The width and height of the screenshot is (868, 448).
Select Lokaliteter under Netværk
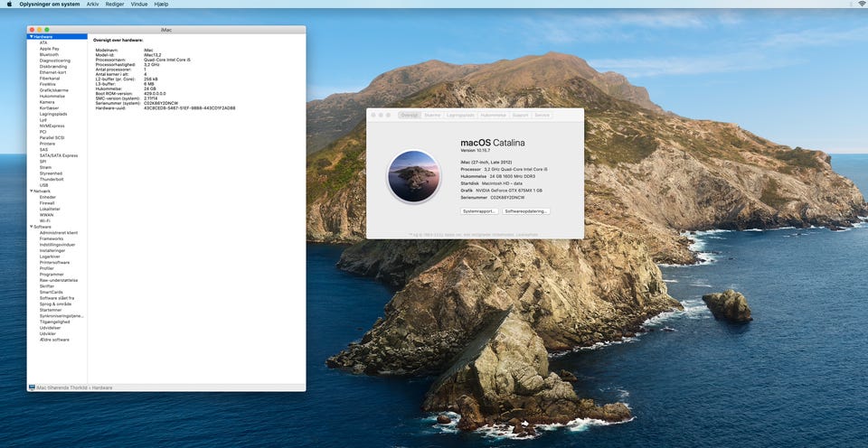tap(50, 209)
